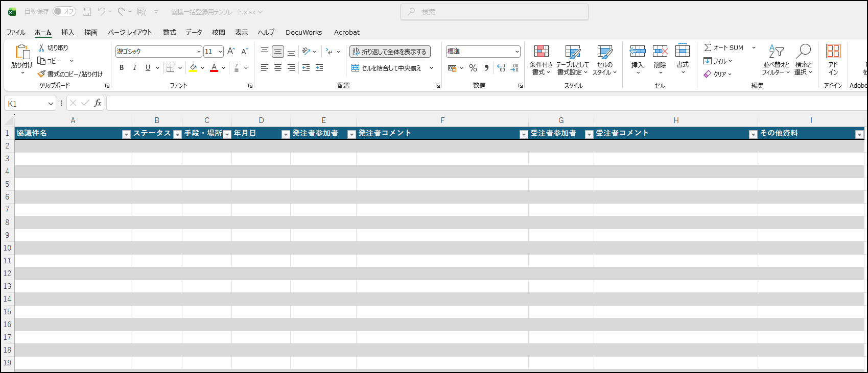
Task: Open テーブルとして書式設定 menu
Action: (x=573, y=60)
